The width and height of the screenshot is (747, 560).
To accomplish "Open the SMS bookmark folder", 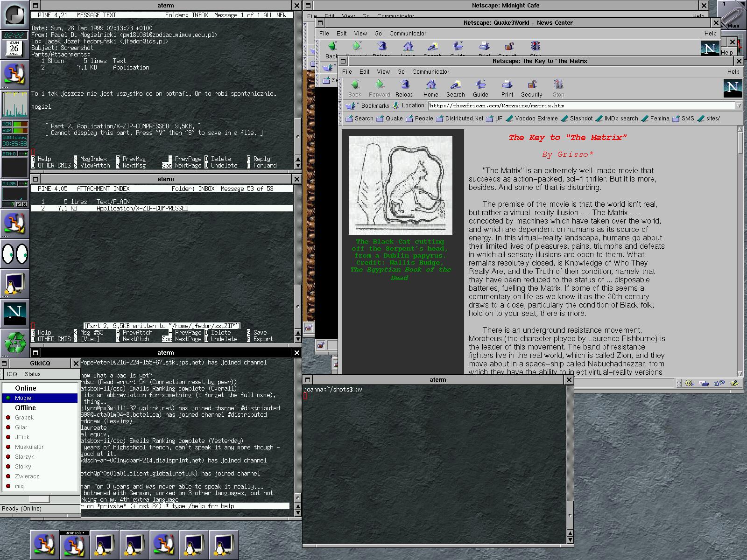I will 683,119.
